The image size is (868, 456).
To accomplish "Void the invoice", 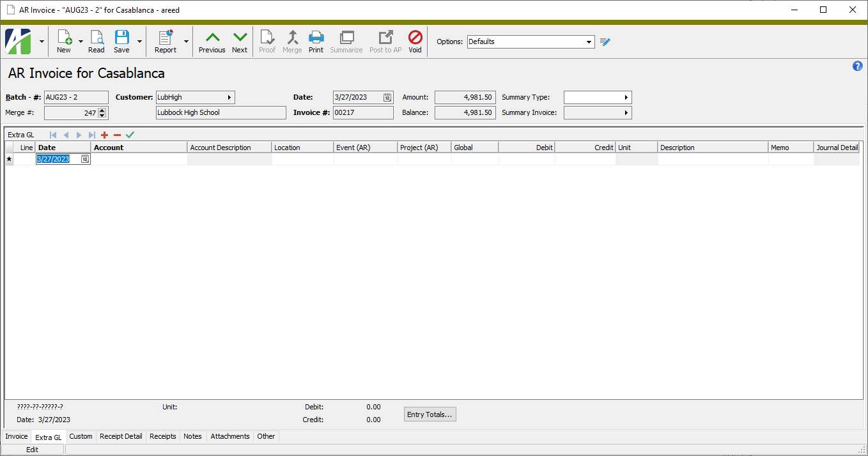I will [415, 40].
